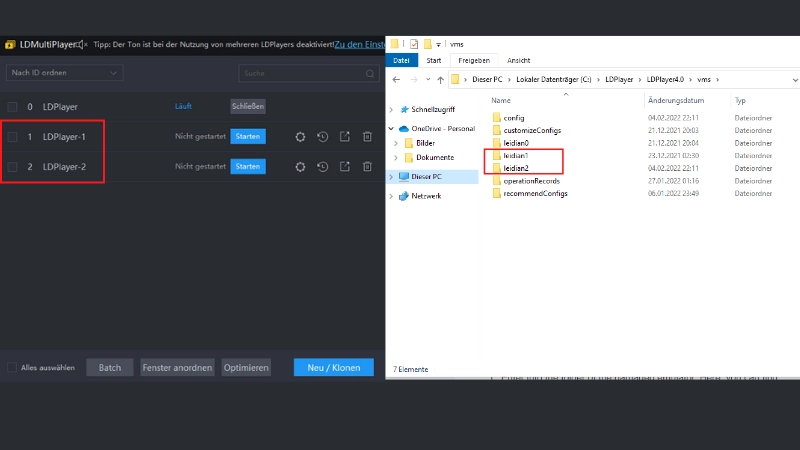Open the Datei tab in Explorer
This screenshot has height=450, width=800.
pyautogui.click(x=402, y=60)
